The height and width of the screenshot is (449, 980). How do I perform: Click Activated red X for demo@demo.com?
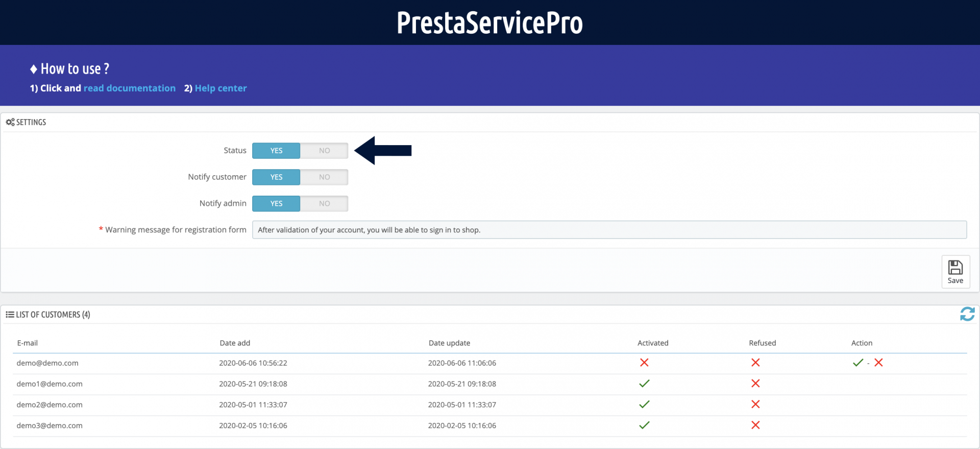644,363
